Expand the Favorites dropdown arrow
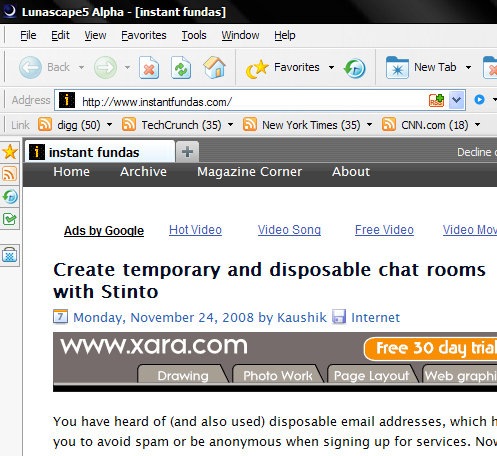Viewport: 497px width, 456px height. [x=331, y=67]
